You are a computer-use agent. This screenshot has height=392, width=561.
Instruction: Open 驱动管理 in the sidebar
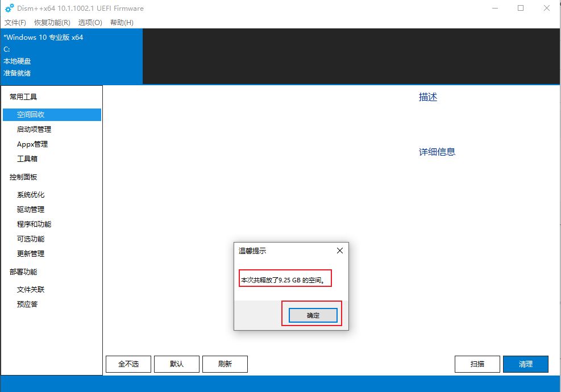click(x=31, y=210)
